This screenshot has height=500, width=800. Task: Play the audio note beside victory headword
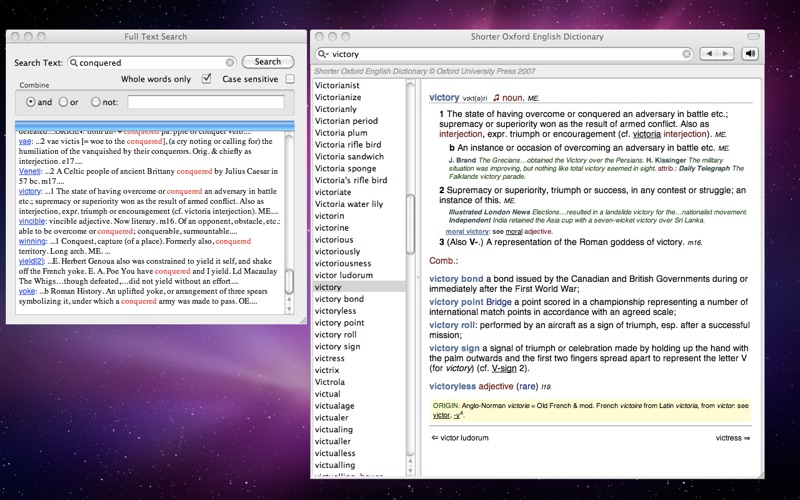496,97
